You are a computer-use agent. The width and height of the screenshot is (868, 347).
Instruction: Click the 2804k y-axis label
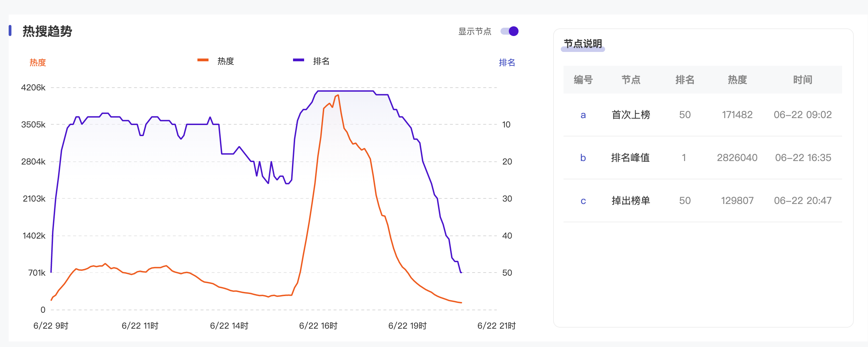[x=33, y=162]
